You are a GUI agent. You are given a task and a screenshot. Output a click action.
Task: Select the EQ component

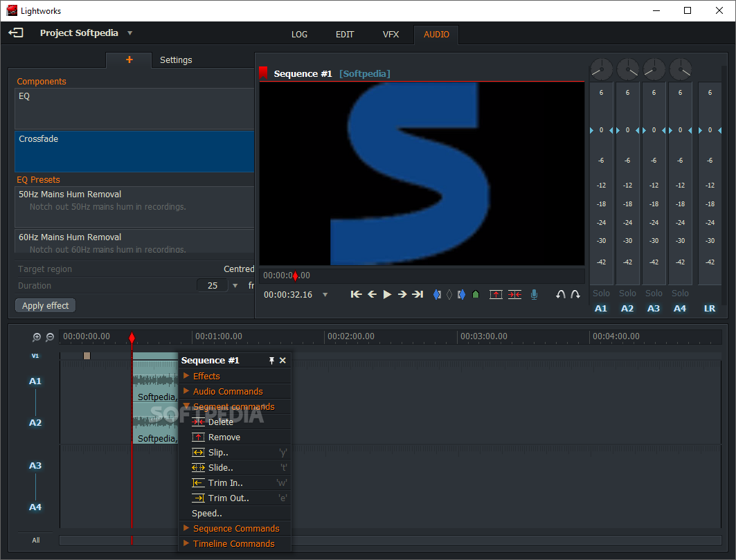(134, 109)
